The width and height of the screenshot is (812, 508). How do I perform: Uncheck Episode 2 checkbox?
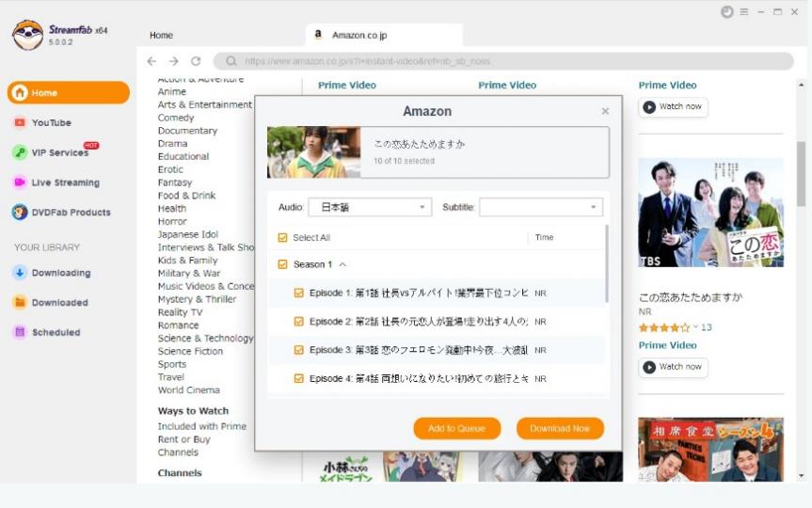[x=299, y=322]
